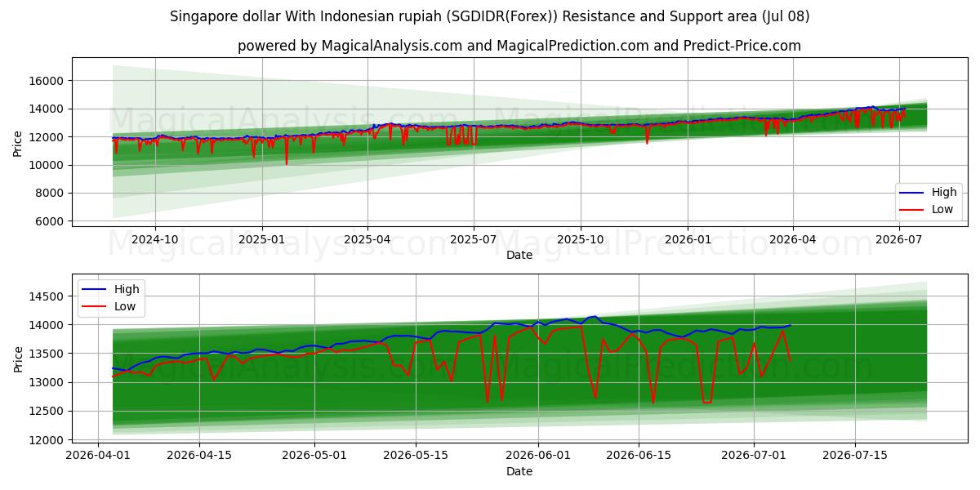Click the 2025-04 date tick label
This screenshot has height=490, width=980.
pos(367,240)
